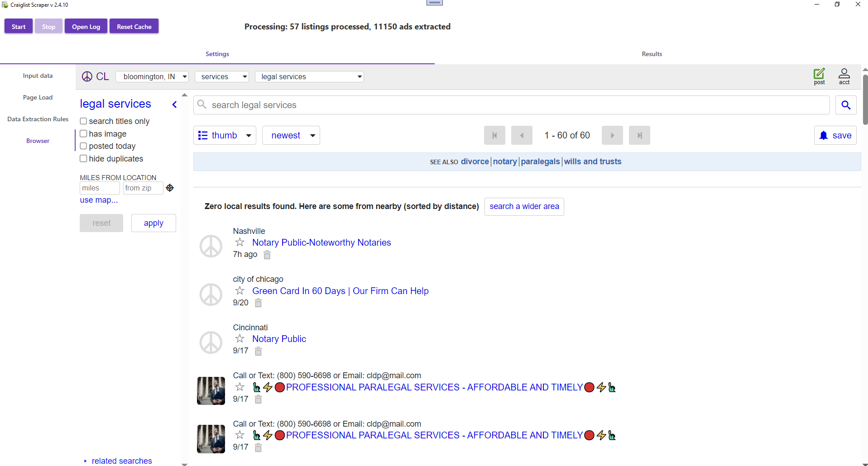Viewport: 868px width, 466px height.
Task: Star the Green Card listing
Action: coord(240,290)
